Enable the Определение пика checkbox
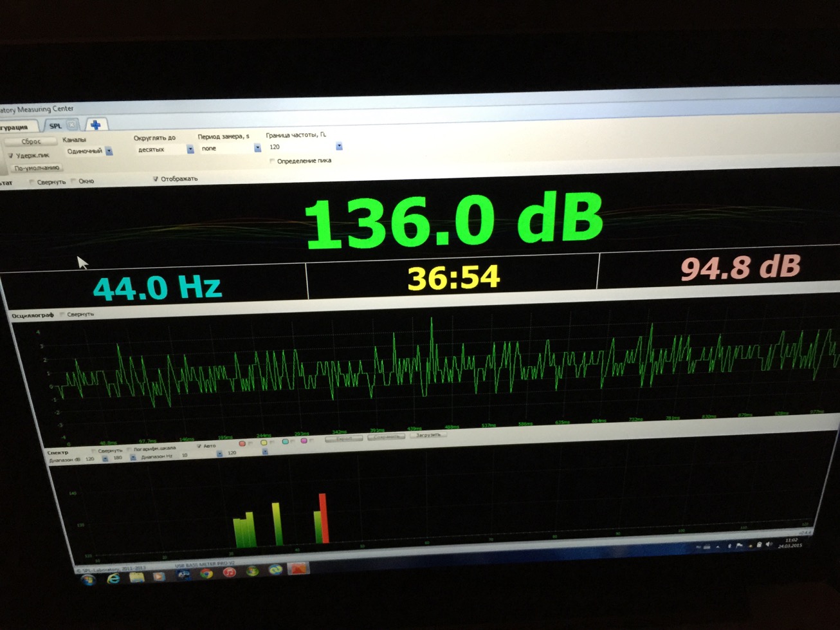This screenshot has width=840, height=630. point(272,161)
